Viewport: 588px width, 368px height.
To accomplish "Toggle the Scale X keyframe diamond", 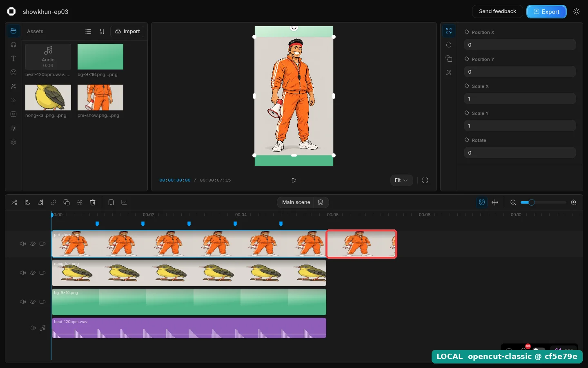I will [x=467, y=86].
